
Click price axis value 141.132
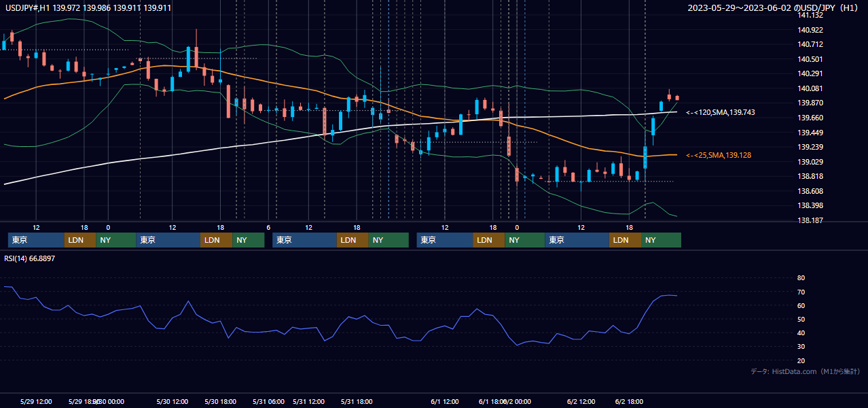pyautogui.click(x=810, y=15)
